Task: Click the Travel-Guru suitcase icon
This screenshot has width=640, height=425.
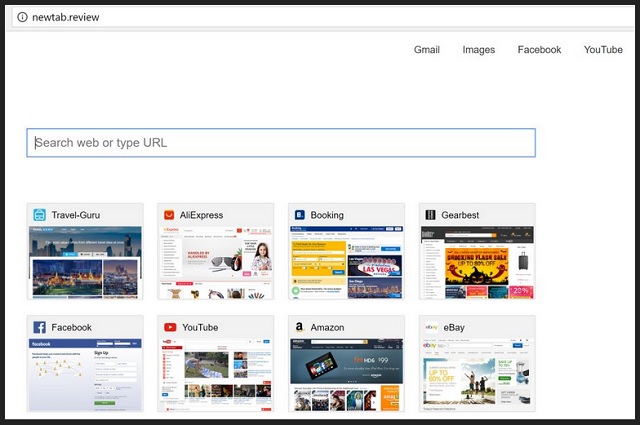Action: 40,215
